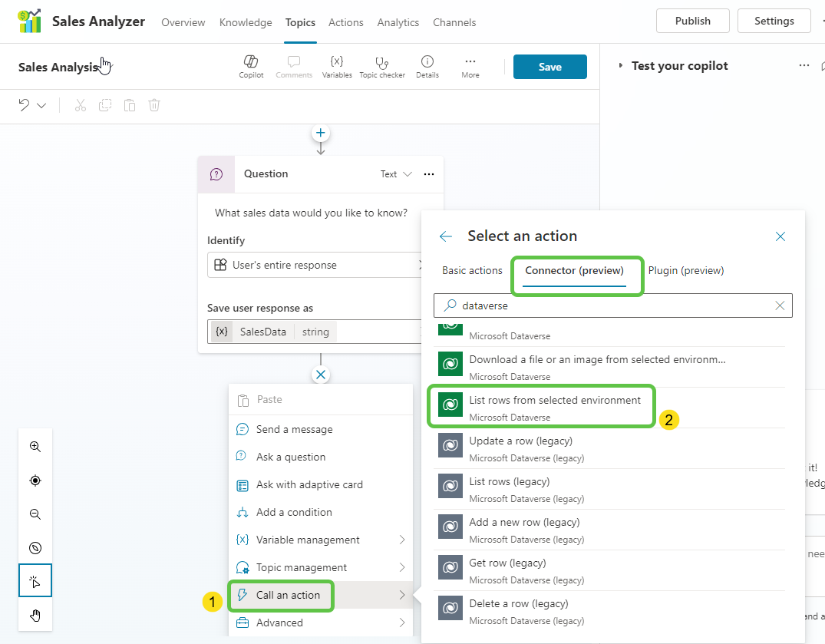The height and width of the screenshot is (644, 825).
Task: Choose Call an action menu item
Action: point(288,595)
